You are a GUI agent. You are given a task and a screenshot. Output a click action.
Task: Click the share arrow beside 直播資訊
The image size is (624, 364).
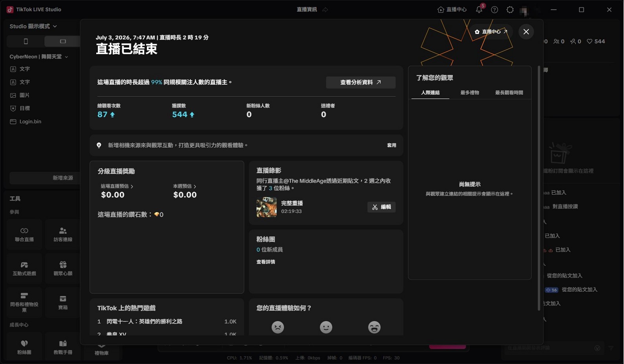tap(325, 10)
